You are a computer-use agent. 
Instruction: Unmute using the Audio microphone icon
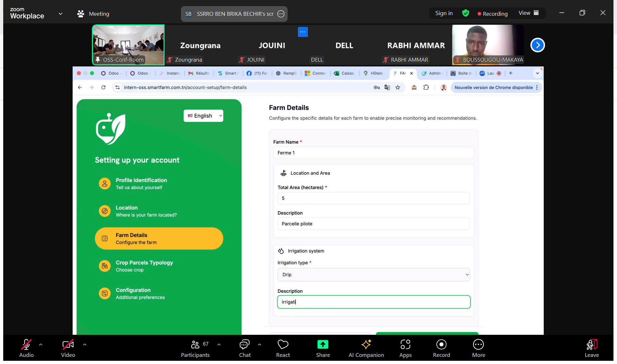[26, 345]
